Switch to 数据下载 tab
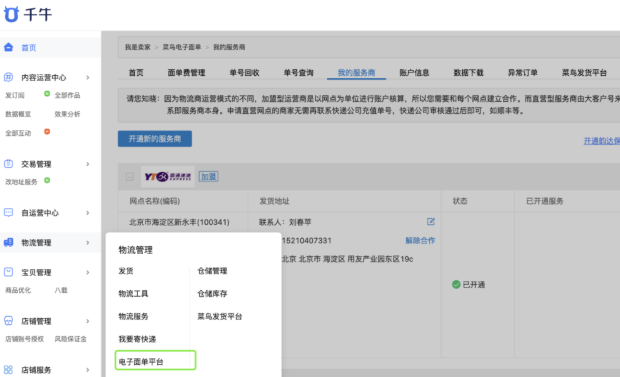The height and width of the screenshot is (377, 620). click(x=469, y=73)
